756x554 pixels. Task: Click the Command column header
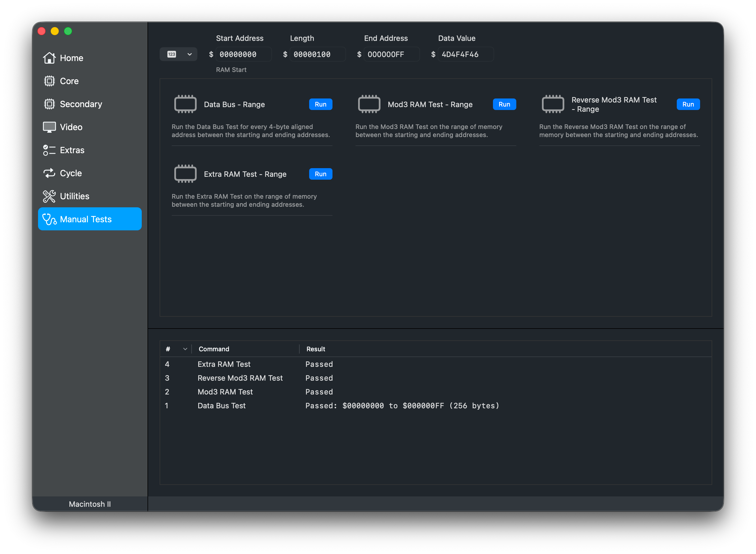click(x=214, y=349)
